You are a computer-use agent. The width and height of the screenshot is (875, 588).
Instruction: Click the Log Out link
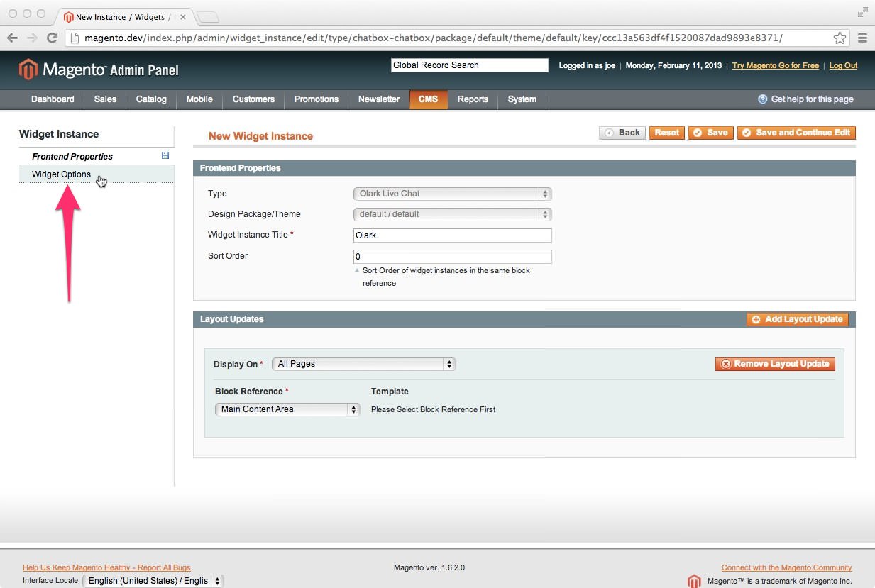pyautogui.click(x=843, y=65)
